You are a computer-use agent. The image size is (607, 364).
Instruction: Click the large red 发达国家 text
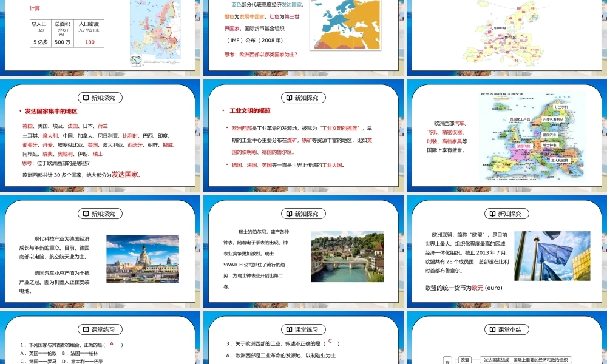(x=126, y=175)
